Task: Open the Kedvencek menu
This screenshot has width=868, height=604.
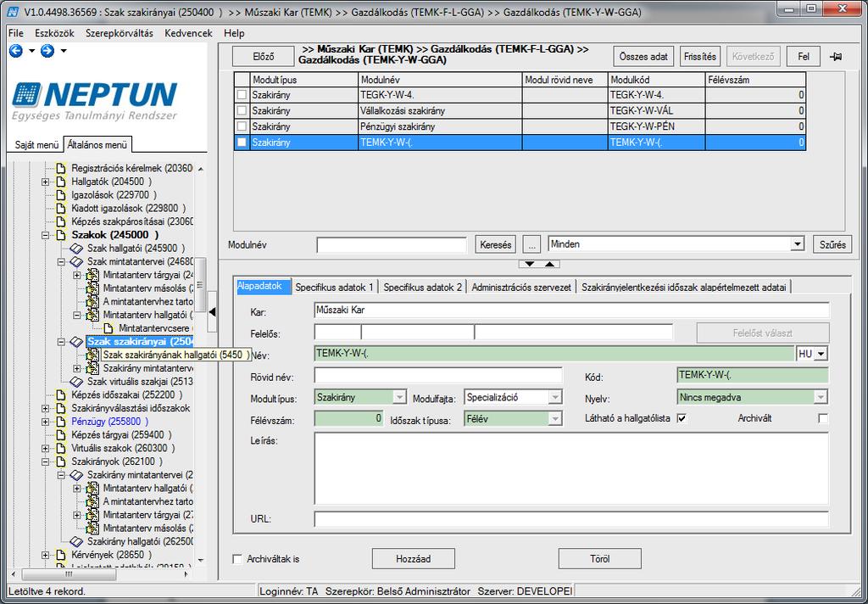Action: tap(189, 33)
